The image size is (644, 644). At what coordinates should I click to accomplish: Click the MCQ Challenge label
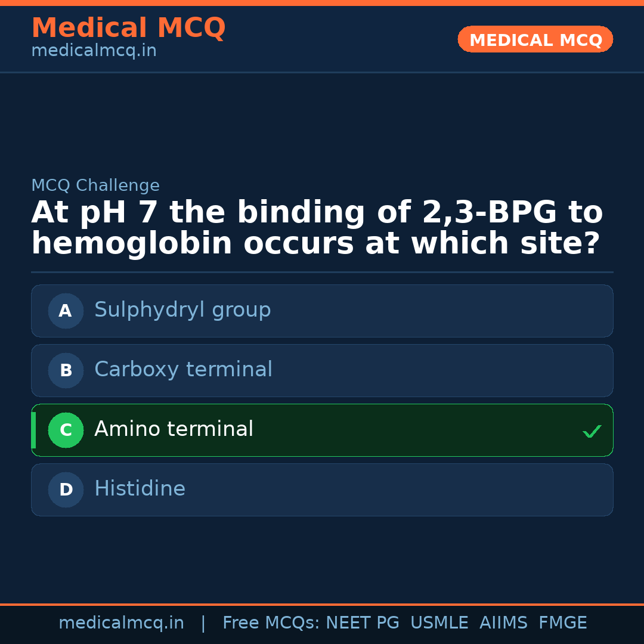pos(95,185)
